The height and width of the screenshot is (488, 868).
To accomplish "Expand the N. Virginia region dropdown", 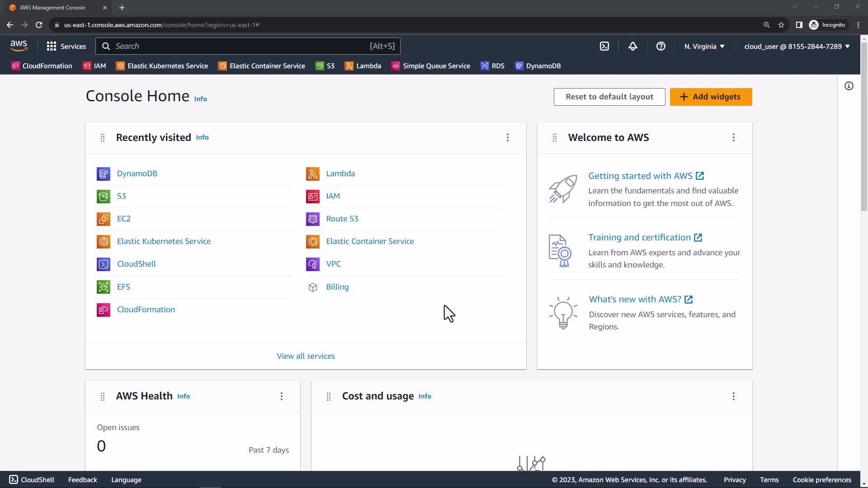I will click(x=704, y=46).
